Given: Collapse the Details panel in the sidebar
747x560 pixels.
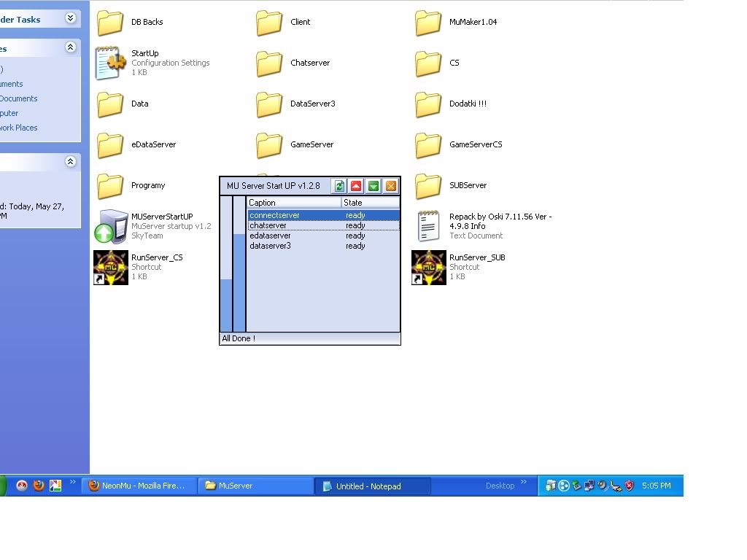Looking at the screenshot, I should pyautogui.click(x=71, y=161).
